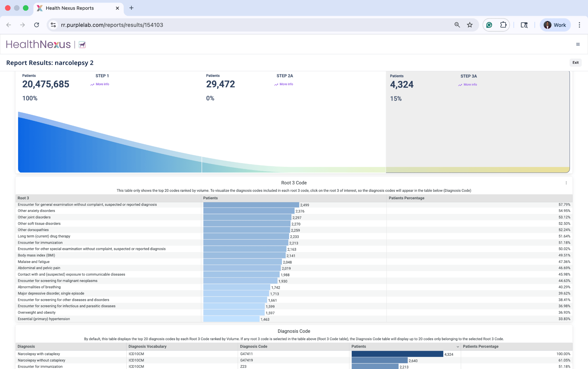Open a new browser tab
Image resolution: width=588 pixels, height=369 pixels.
(131, 8)
